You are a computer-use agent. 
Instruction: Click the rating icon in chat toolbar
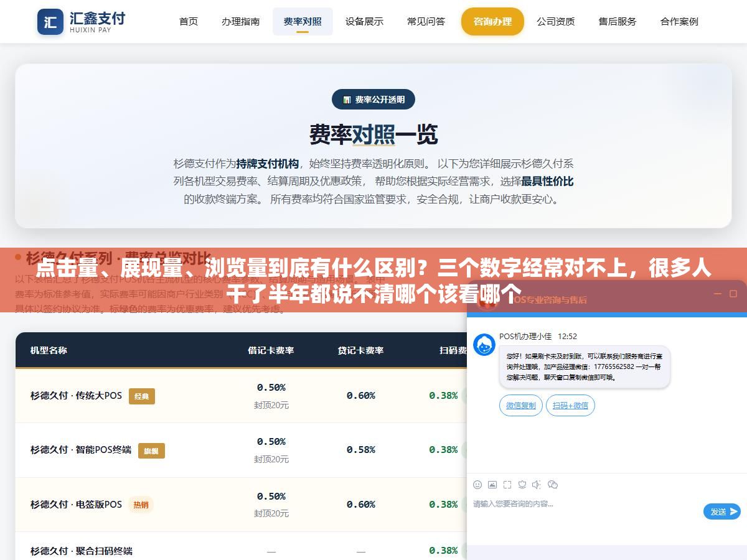pos(522,485)
